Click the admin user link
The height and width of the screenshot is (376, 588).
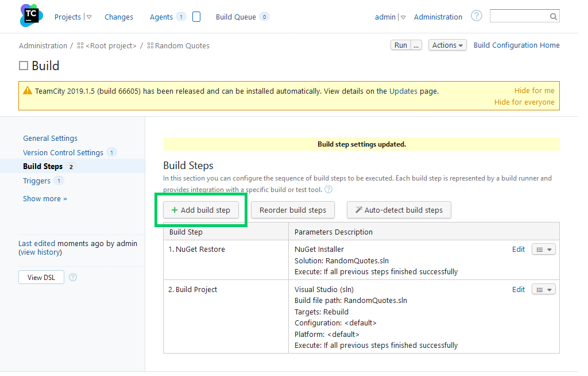385,17
